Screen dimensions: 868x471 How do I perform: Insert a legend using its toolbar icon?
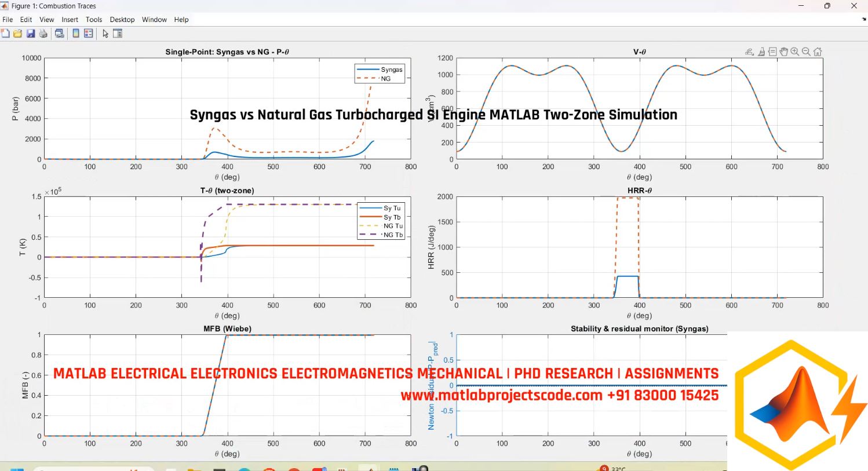click(87, 33)
